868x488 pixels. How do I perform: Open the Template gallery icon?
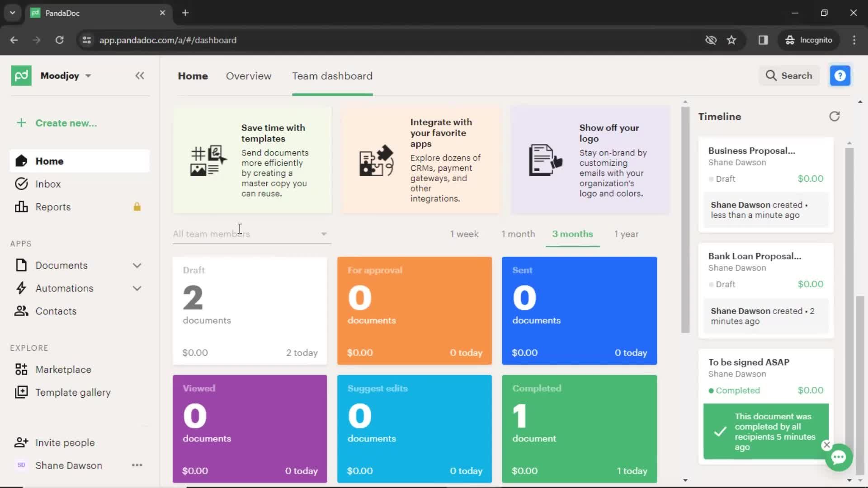(x=21, y=392)
